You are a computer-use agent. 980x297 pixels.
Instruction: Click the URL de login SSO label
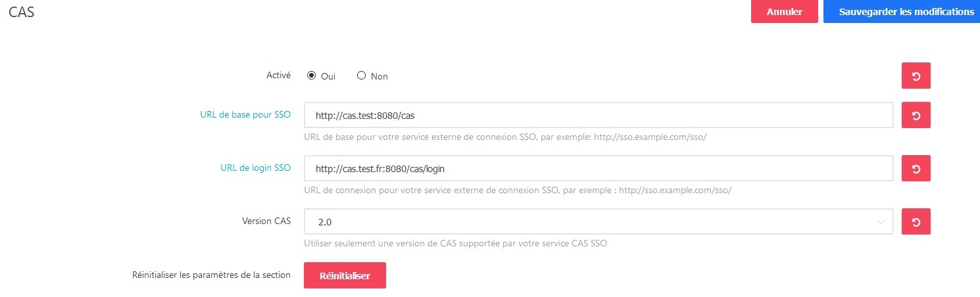(x=255, y=168)
